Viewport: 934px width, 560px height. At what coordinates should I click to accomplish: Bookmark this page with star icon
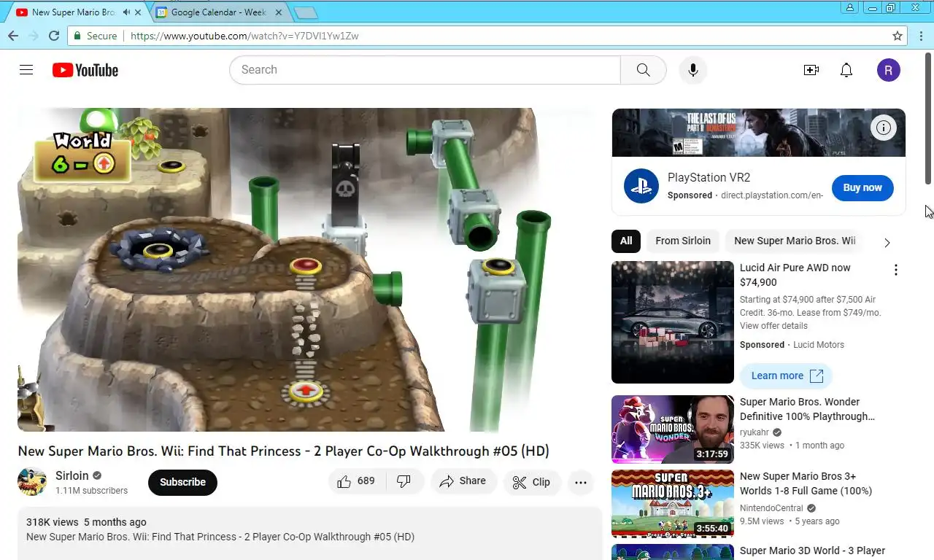898,36
